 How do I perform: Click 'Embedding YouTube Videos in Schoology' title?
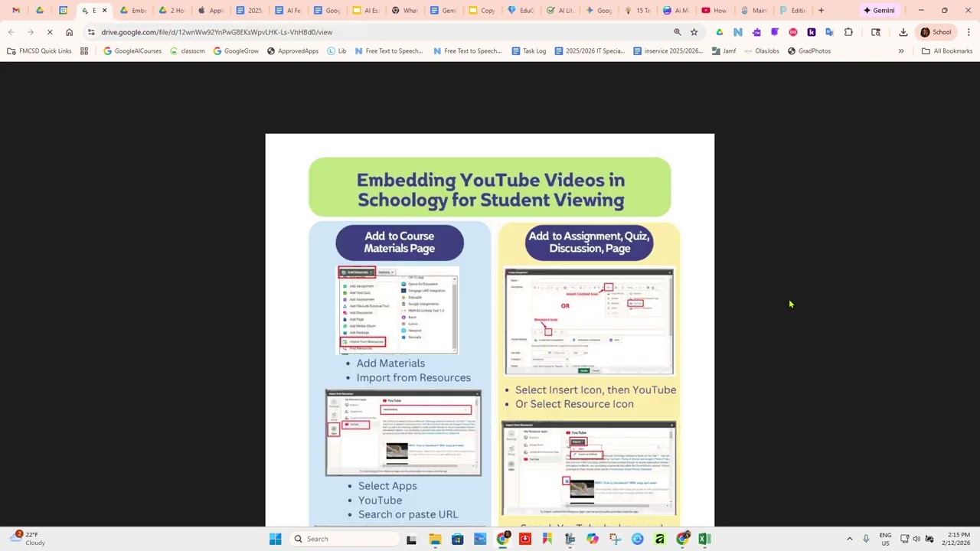pos(490,190)
